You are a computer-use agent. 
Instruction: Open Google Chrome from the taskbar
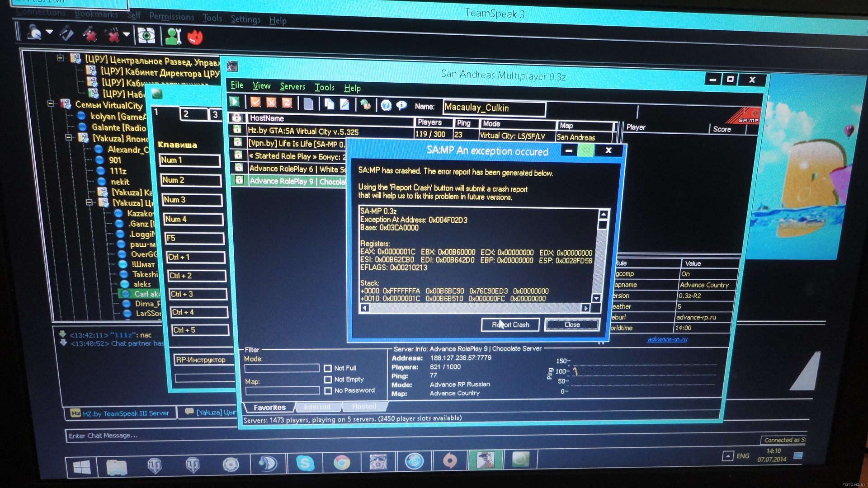[342, 463]
